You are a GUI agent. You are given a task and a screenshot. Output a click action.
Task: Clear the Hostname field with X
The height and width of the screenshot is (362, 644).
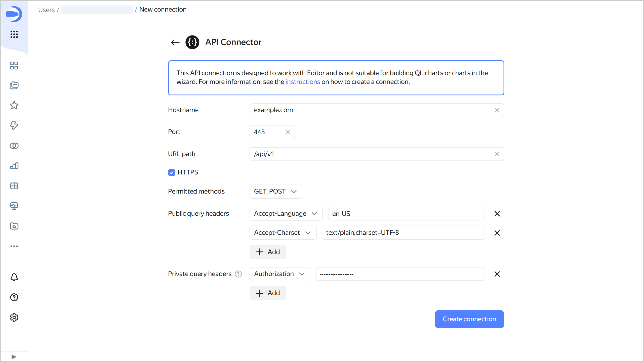pos(497,110)
